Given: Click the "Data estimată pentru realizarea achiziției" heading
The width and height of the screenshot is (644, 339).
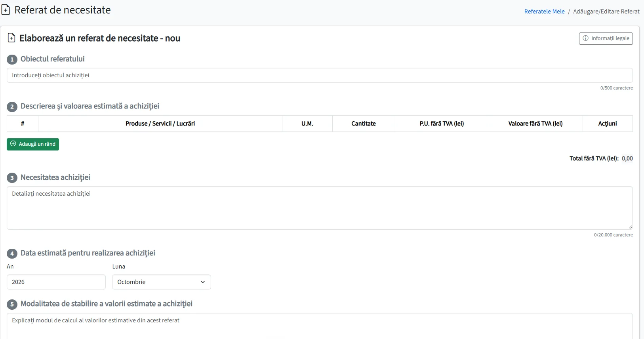Looking at the screenshot, I should 88,253.
